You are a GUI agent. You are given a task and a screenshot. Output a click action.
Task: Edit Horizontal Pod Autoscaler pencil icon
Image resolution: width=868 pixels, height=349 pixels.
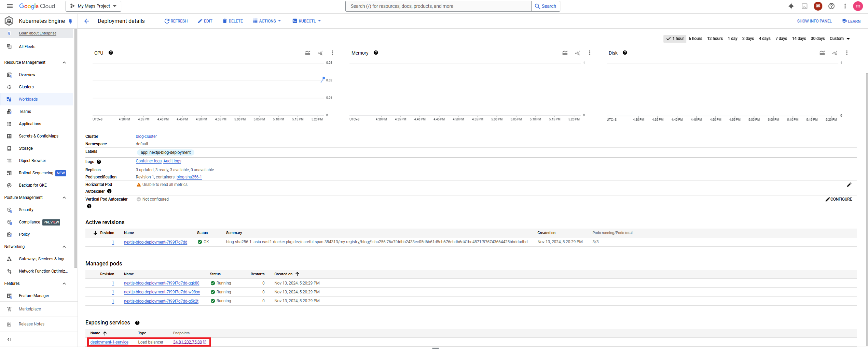point(849,185)
